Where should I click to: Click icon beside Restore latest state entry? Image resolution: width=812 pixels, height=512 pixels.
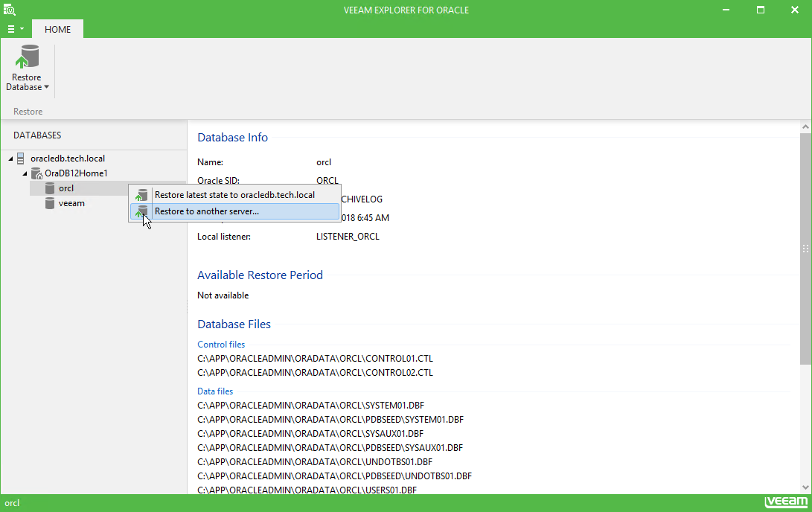pos(141,195)
